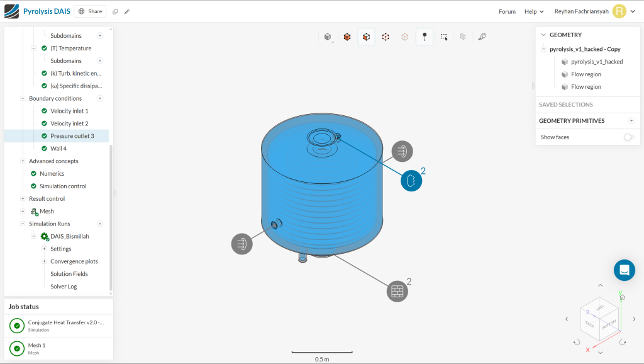Open the Help dropdown menu
This screenshot has width=644, height=364.
(534, 11)
